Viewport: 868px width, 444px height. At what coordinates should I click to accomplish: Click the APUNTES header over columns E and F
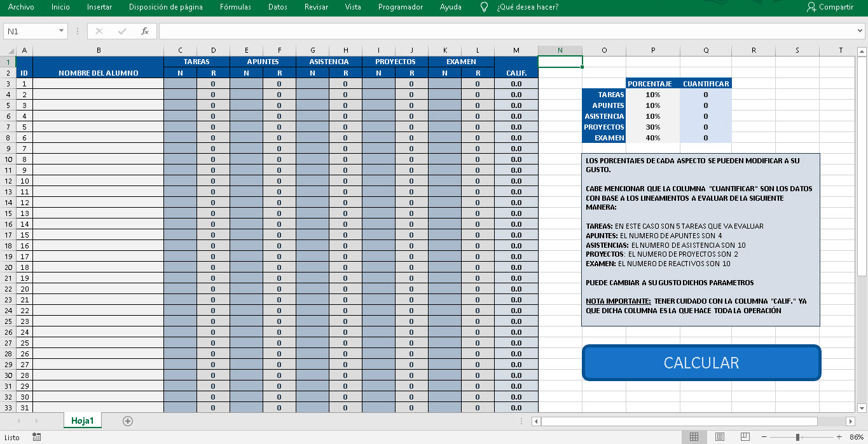pos(263,62)
